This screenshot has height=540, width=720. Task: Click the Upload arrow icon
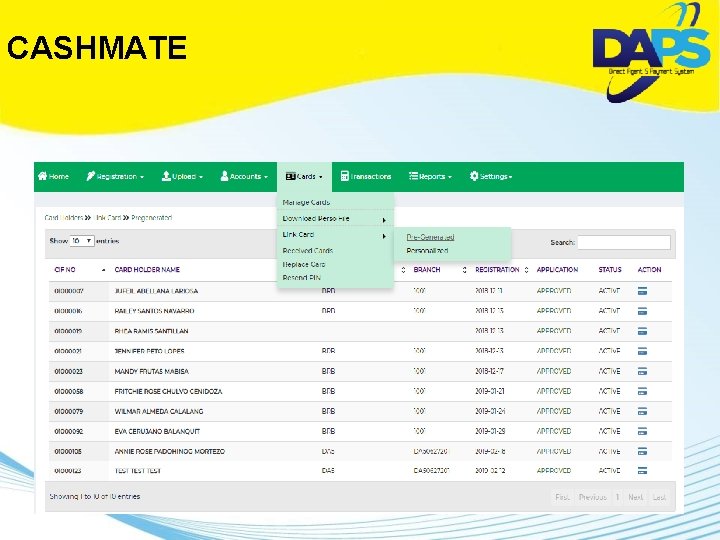pyautogui.click(x=166, y=176)
